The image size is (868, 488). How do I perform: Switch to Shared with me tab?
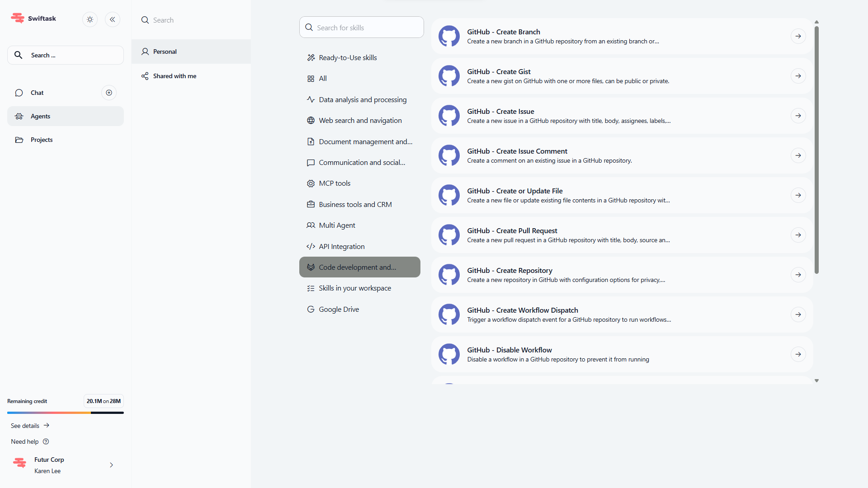[x=175, y=76]
